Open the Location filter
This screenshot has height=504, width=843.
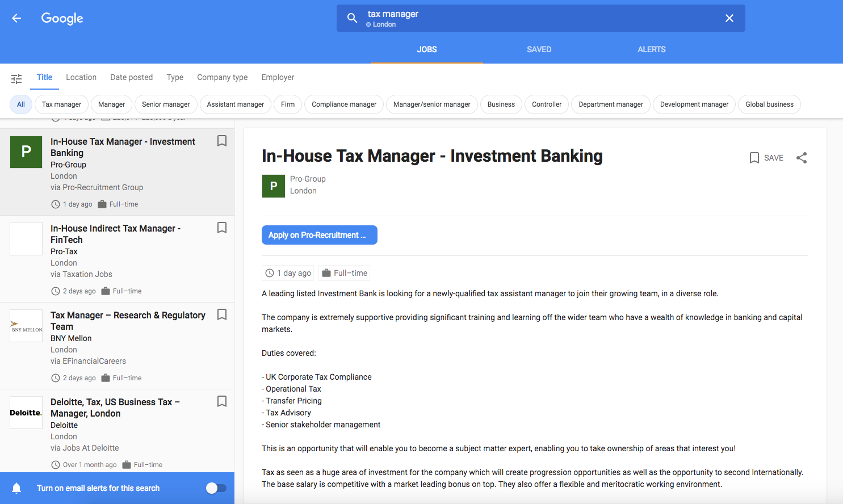[81, 77]
